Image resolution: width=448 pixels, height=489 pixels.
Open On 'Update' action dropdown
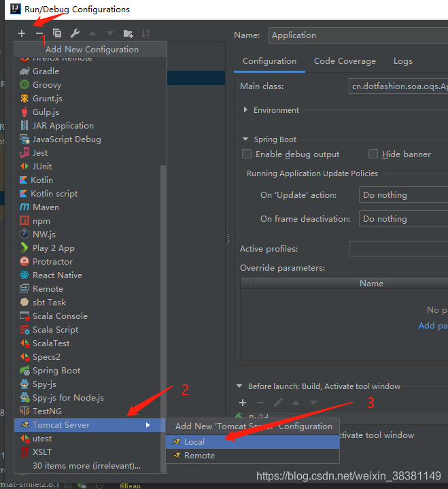click(x=403, y=195)
